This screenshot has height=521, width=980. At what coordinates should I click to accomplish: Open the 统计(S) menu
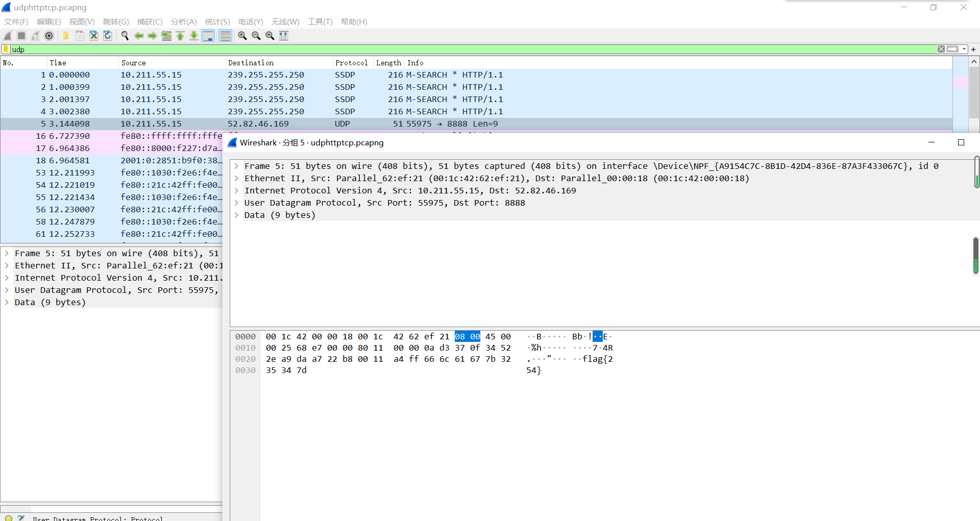217,22
